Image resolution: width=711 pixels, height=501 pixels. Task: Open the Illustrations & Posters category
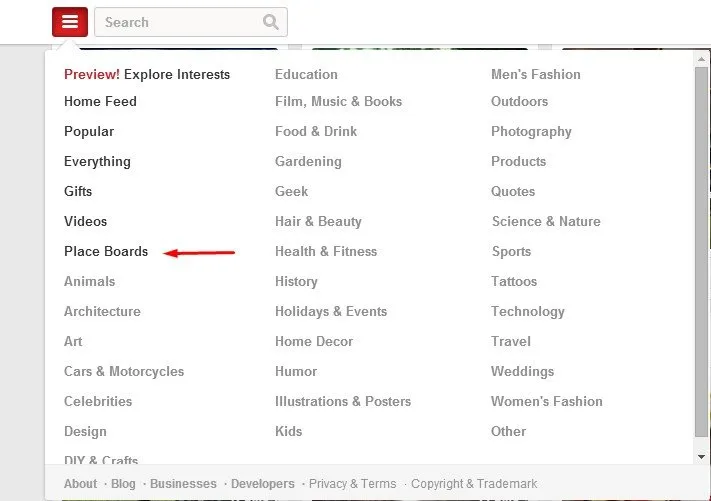(343, 401)
